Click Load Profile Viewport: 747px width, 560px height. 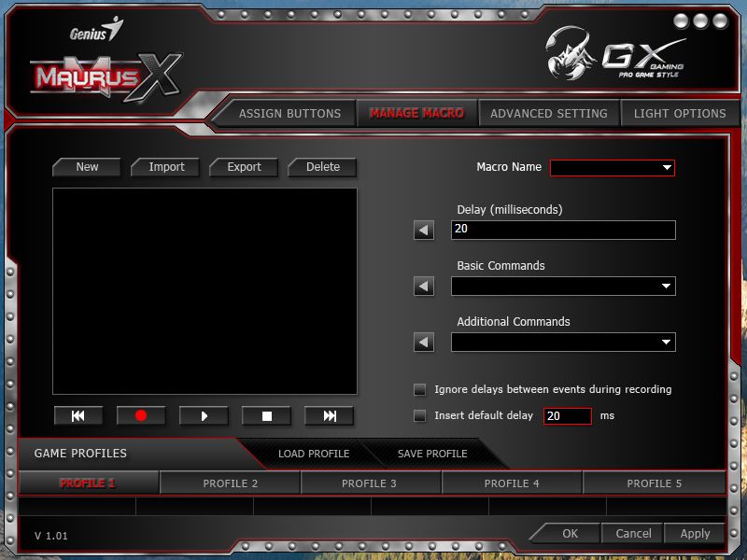click(314, 454)
